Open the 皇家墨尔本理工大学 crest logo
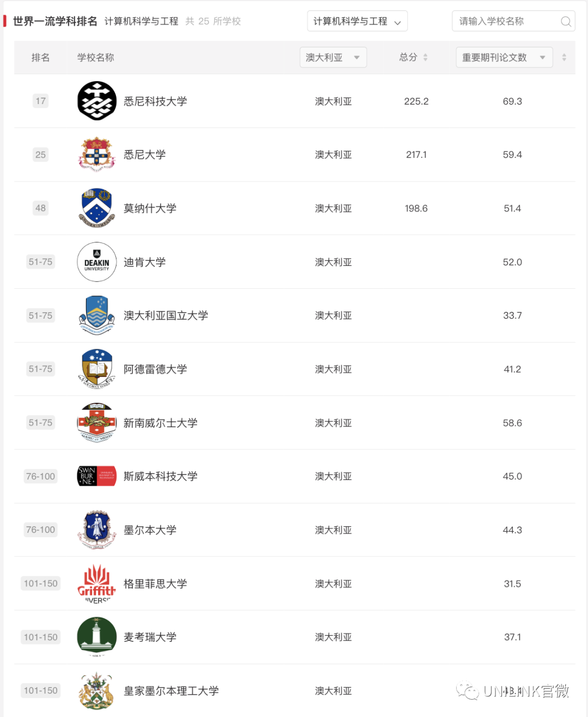588x717 pixels. click(x=97, y=690)
